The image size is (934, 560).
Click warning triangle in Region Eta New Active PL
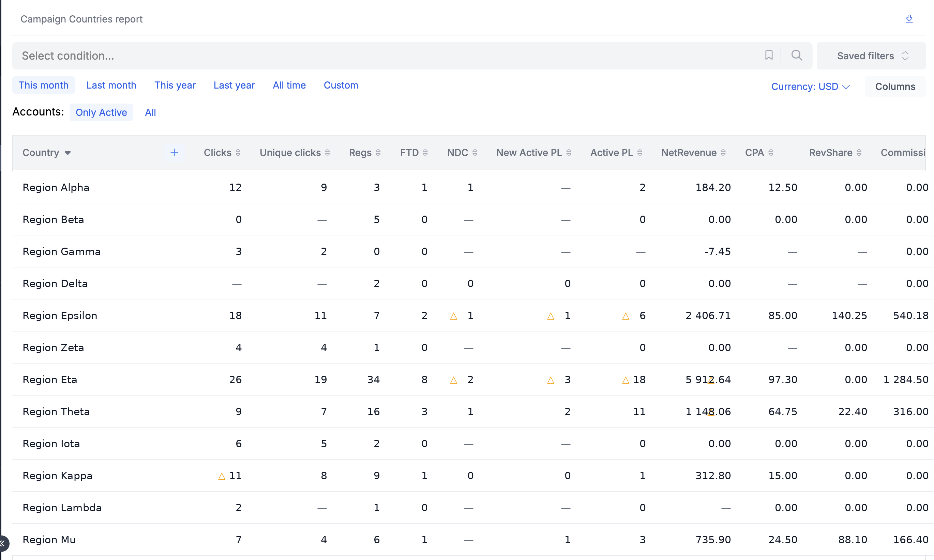(551, 380)
